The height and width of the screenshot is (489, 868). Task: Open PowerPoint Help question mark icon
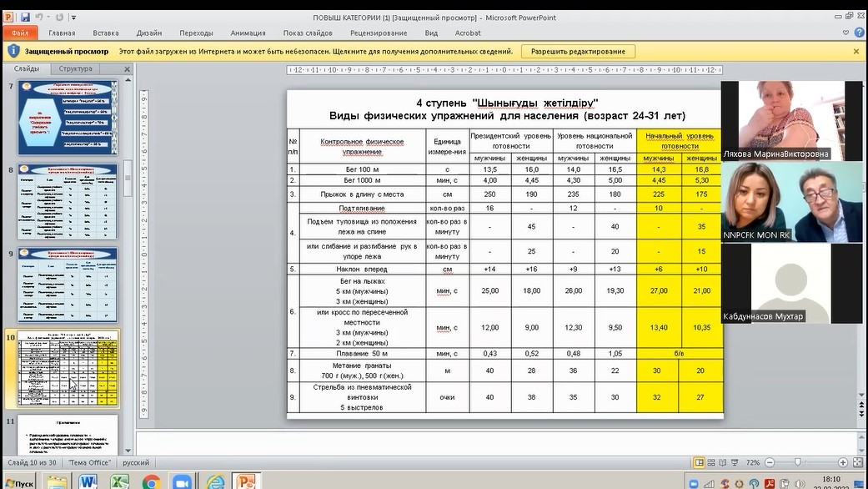pyautogui.click(x=859, y=33)
